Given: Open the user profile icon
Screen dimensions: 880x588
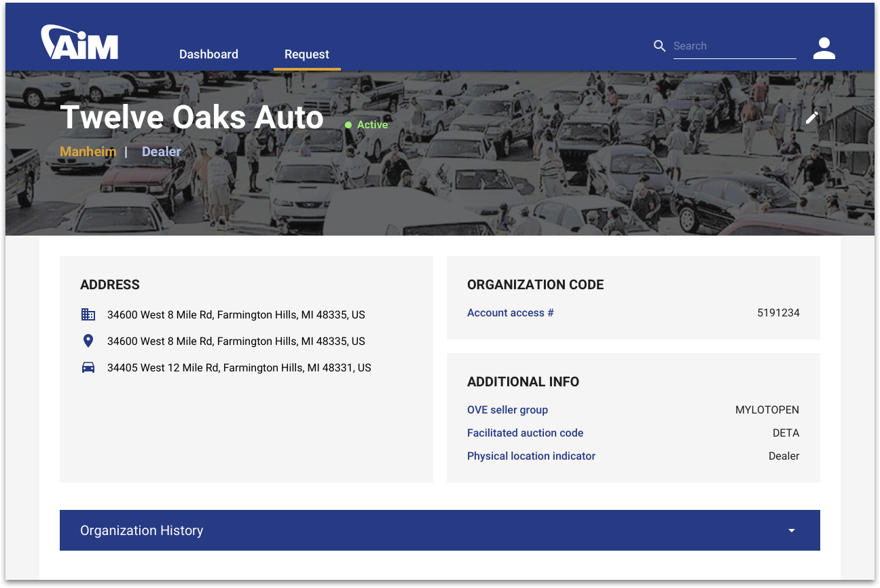Looking at the screenshot, I should point(824,48).
